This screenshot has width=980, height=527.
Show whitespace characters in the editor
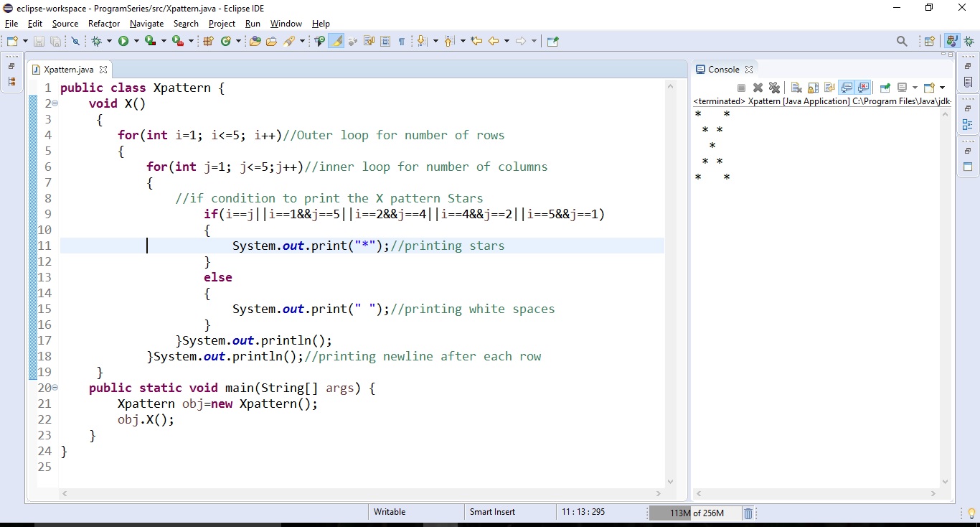tap(402, 41)
